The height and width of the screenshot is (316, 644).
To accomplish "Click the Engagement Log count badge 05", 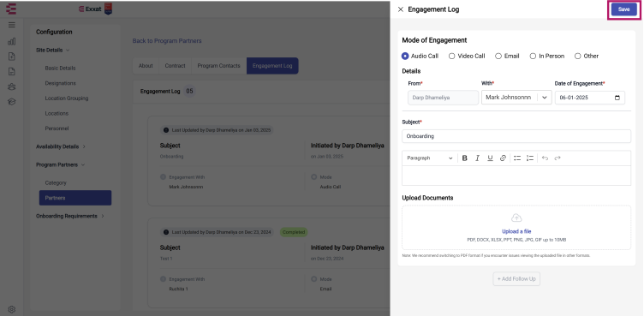I will pyautogui.click(x=189, y=92).
